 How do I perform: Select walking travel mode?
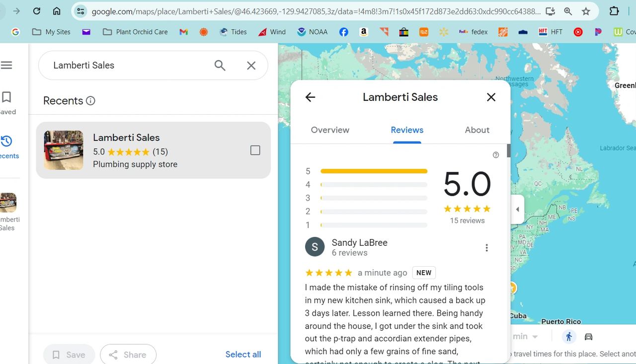point(568,337)
